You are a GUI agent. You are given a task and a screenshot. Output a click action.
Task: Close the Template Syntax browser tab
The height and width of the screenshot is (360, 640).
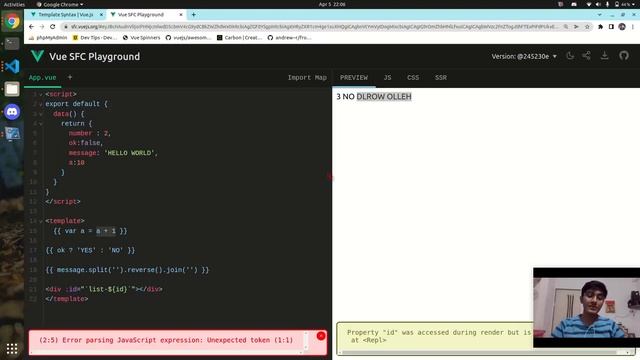101,15
